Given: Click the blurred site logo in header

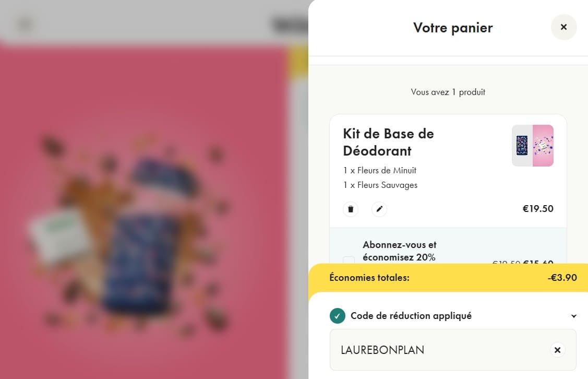Looking at the screenshot, I should tap(290, 24).
